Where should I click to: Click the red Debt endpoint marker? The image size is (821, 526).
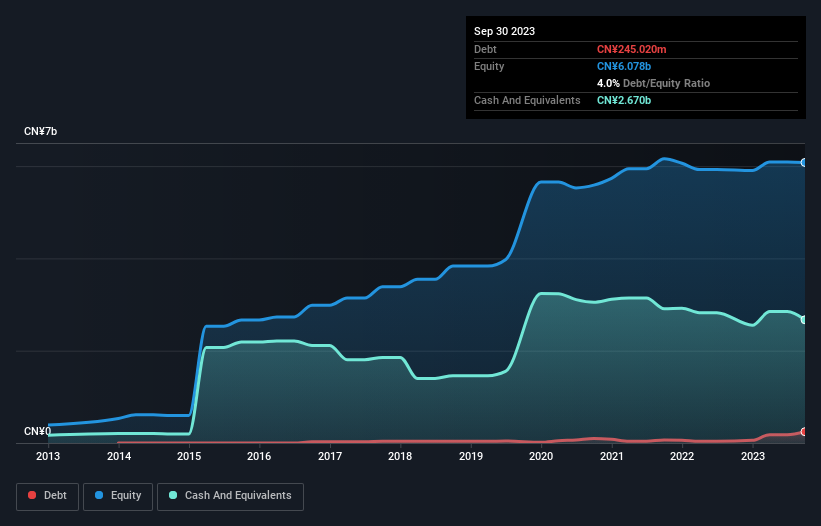click(x=804, y=432)
